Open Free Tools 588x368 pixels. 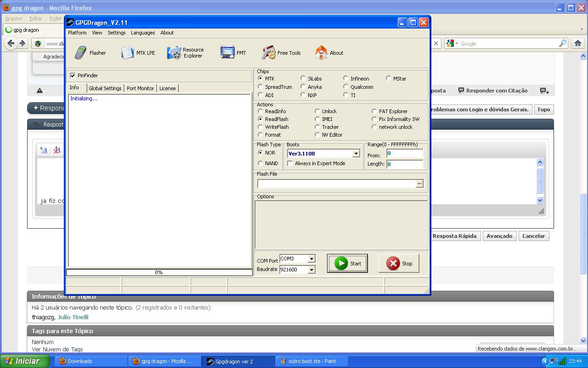point(281,53)
